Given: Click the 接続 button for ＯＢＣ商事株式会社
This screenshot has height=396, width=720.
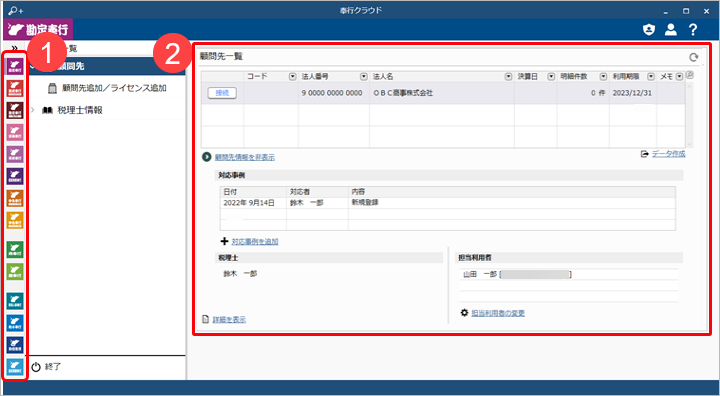Looking at the screenshot, I should click(x=222, y=93).
